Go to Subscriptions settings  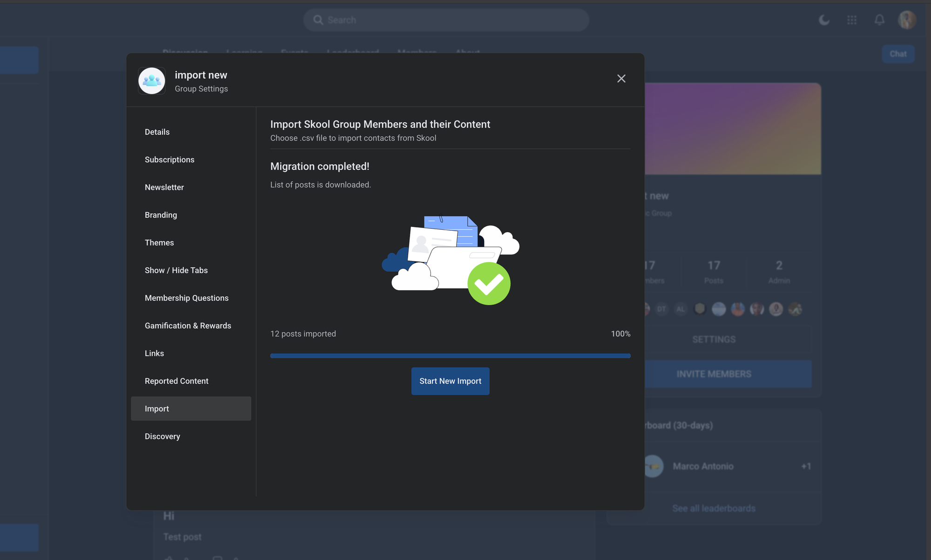pyautogui.click(x=169, y=160)
